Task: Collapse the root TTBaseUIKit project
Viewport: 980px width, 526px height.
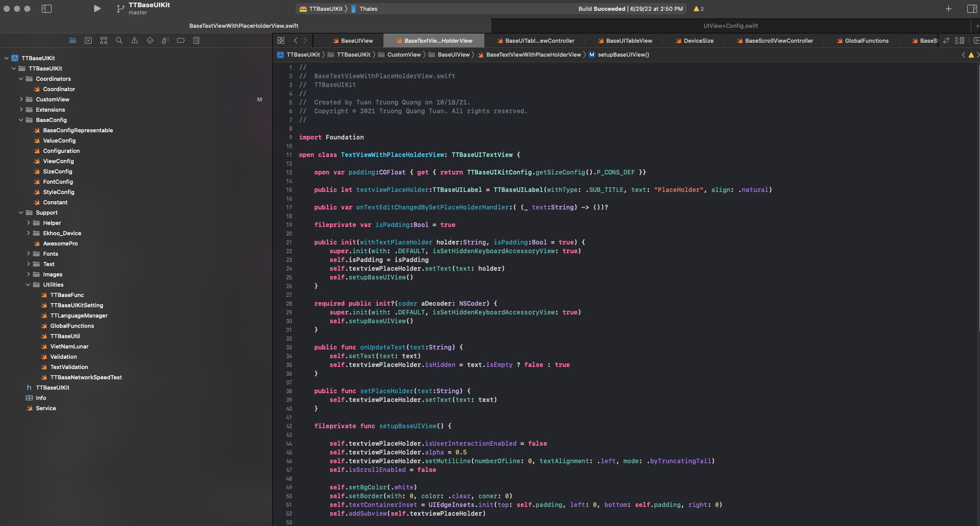Action: coord(6,58)
